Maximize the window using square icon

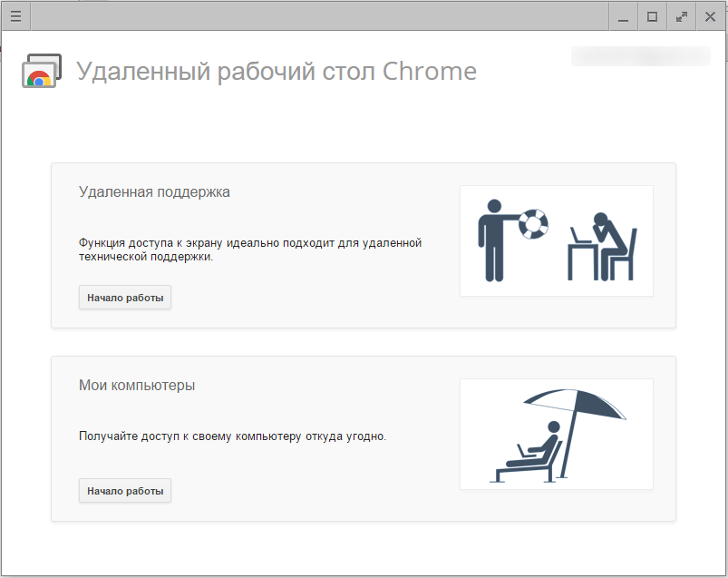652,16
